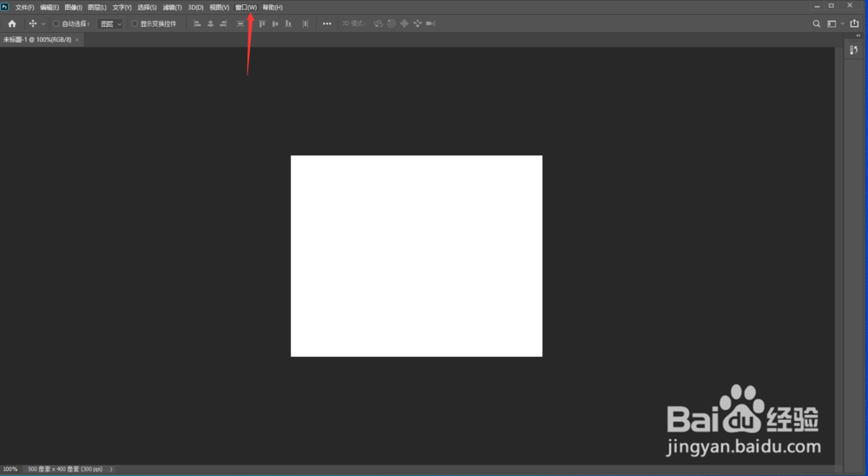Click the Photoshop logo icon

(x=4, y=7)
